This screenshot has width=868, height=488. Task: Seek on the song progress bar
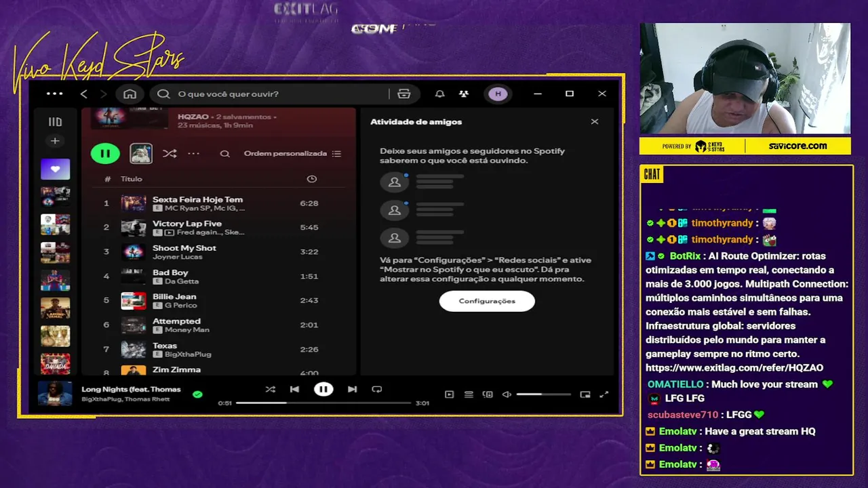click(323, 403)
